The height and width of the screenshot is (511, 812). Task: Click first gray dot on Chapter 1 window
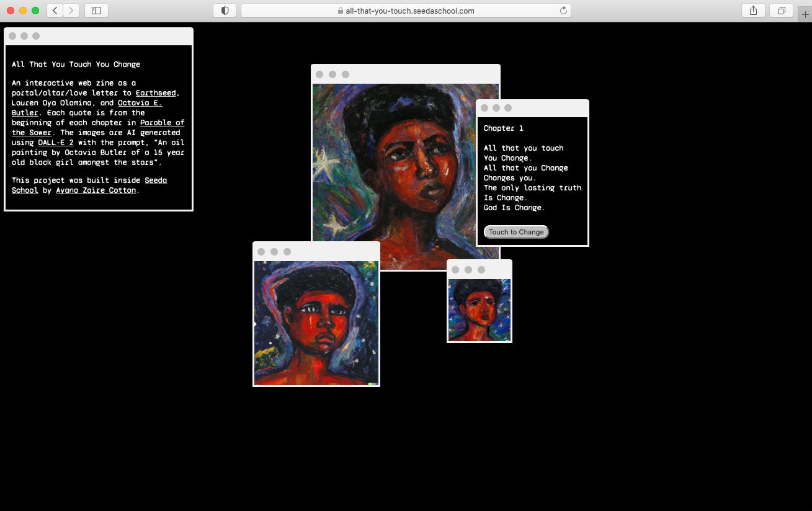484,108
